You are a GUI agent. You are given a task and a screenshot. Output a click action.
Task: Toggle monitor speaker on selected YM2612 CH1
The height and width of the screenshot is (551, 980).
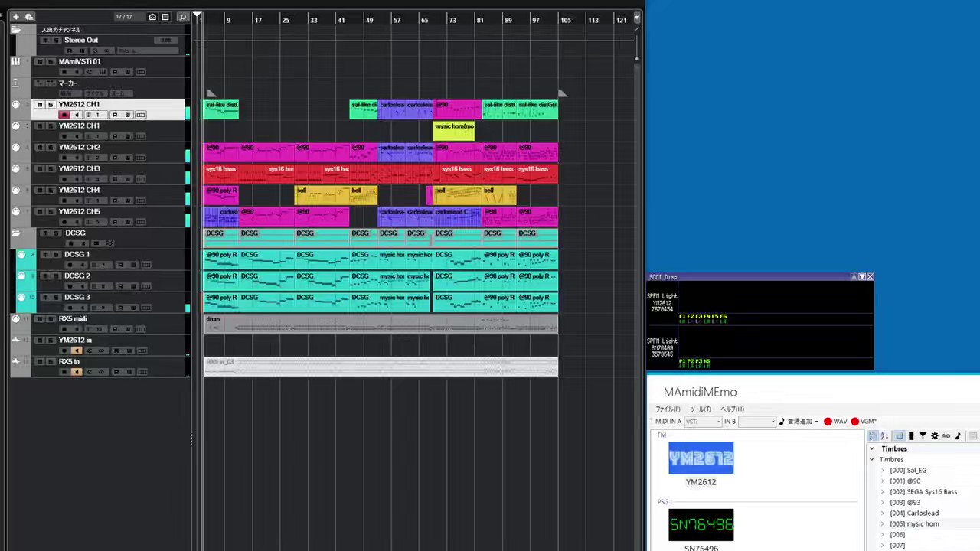pos(77,115)
